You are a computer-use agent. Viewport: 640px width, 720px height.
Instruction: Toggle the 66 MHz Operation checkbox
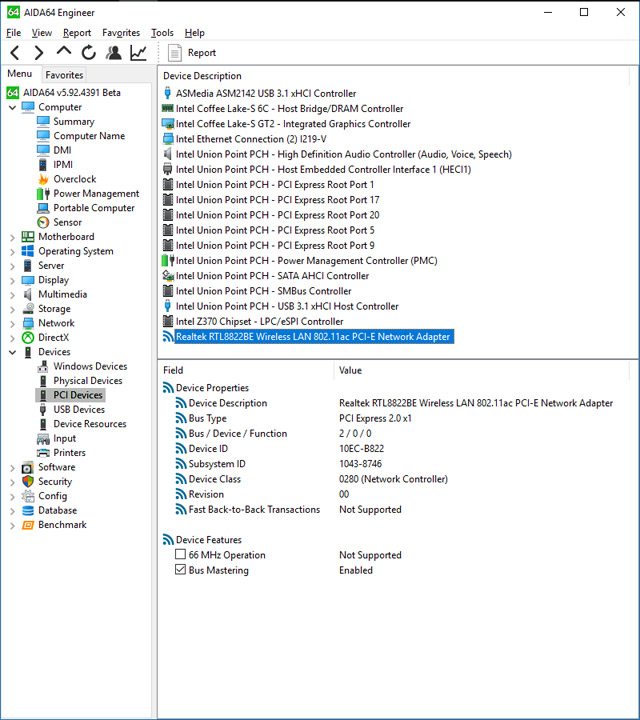[180, 554]
